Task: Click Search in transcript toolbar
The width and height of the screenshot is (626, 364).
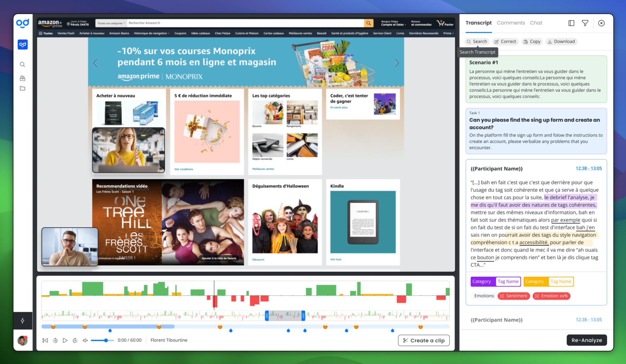Action: [x=477, y=42]
